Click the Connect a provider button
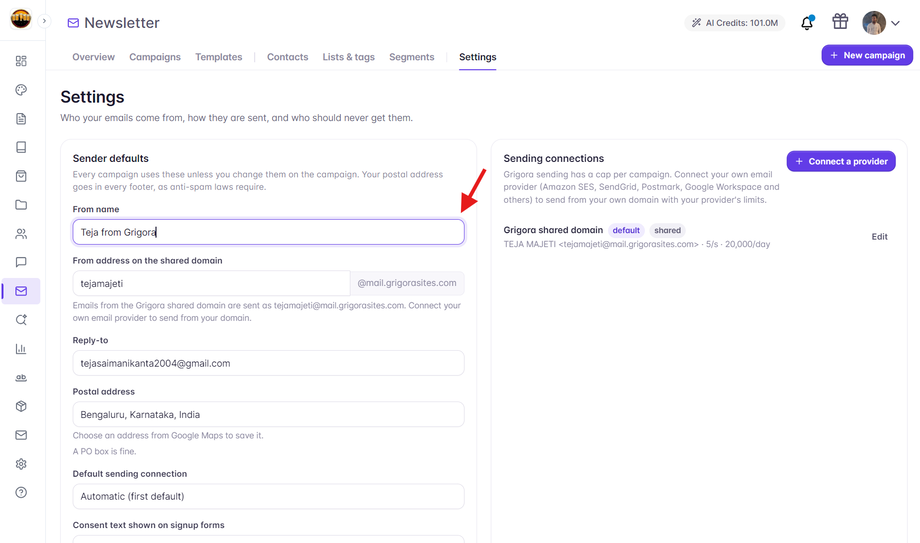The width and height of the screenshot is (920, 543). click(x=841, y=161)
